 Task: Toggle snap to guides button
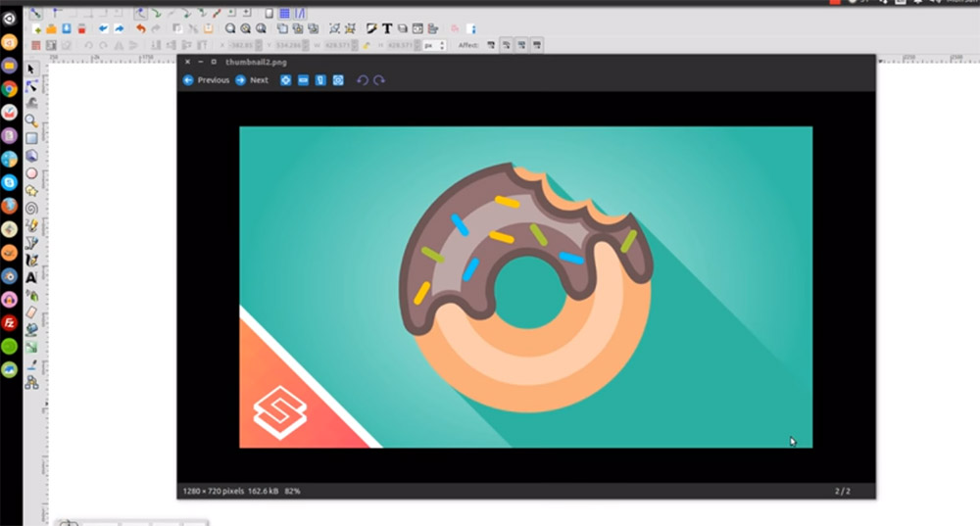click(x=300, y=13)
